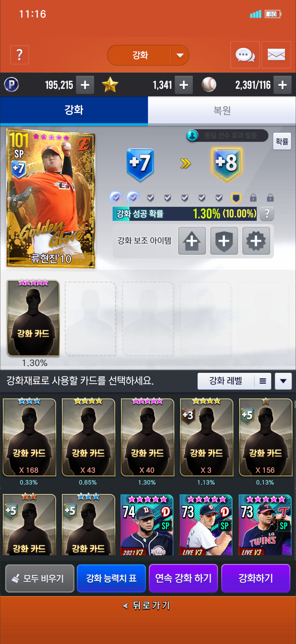This screenshot has height=644, width=296.
Task: Click the 모두 비우기 button
Action: (x=40, y=578)
